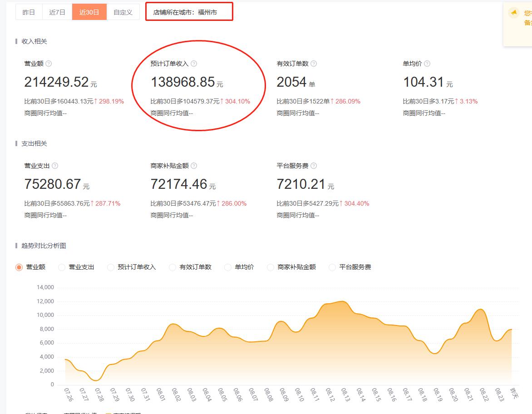This screenshot has height=414, width=532.
Task: Click help icon next to 单均价
Action: click(x=427, y=64)
